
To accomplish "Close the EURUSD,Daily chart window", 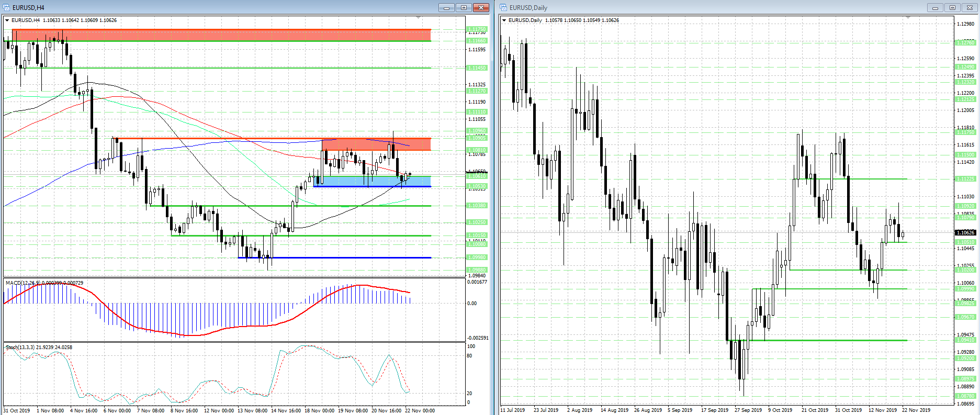I will 970,7.
